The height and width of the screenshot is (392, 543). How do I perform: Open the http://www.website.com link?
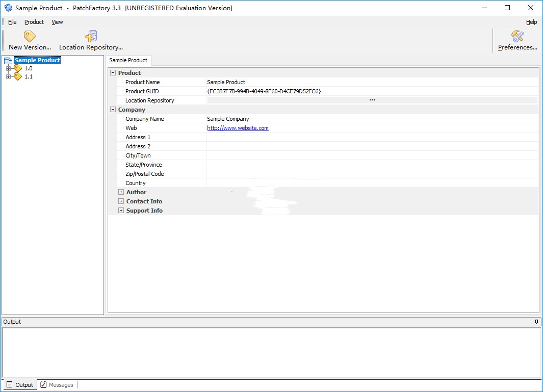coord(238,128)
